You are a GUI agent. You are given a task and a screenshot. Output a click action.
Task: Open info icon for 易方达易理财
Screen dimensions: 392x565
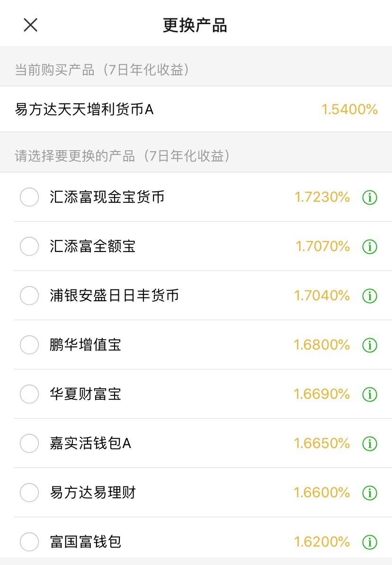369,493
